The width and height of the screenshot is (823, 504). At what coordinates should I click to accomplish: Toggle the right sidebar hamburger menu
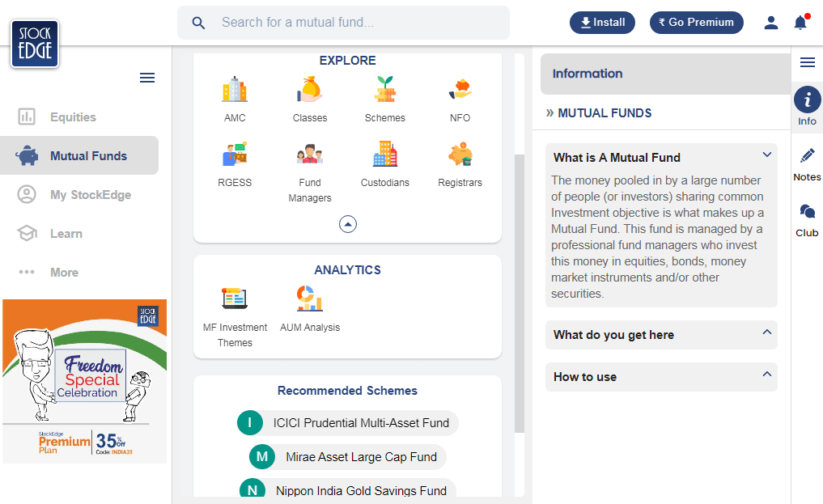[x=808, y=62]
